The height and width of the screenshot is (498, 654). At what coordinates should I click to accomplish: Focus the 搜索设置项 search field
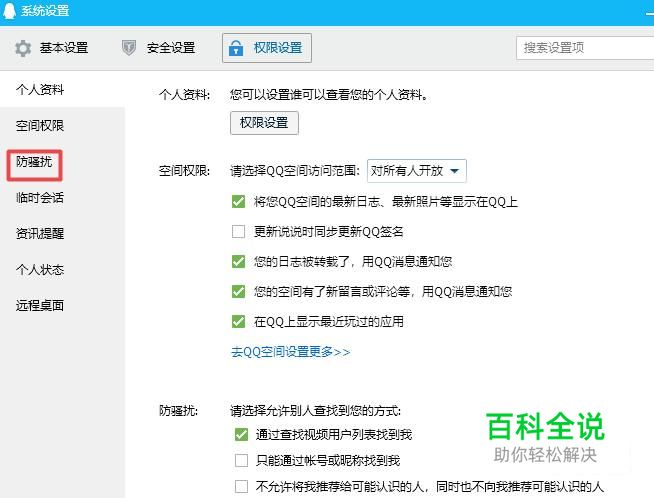pyautogui.click(x=585, y=48)
